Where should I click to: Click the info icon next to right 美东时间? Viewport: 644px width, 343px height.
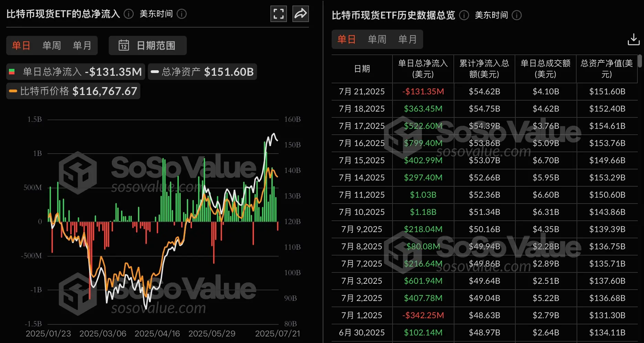517,15
